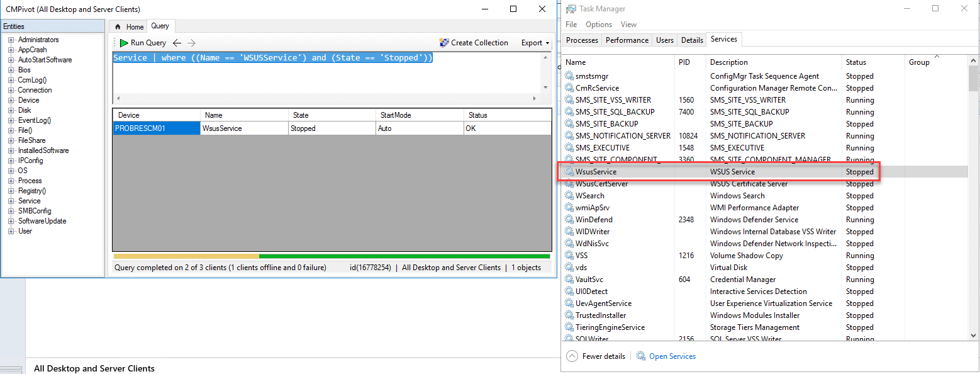Screen dimensions: 980x374
Task: Expand the AutoStartSoftware entity node
Action: click(x=11, y=60)
